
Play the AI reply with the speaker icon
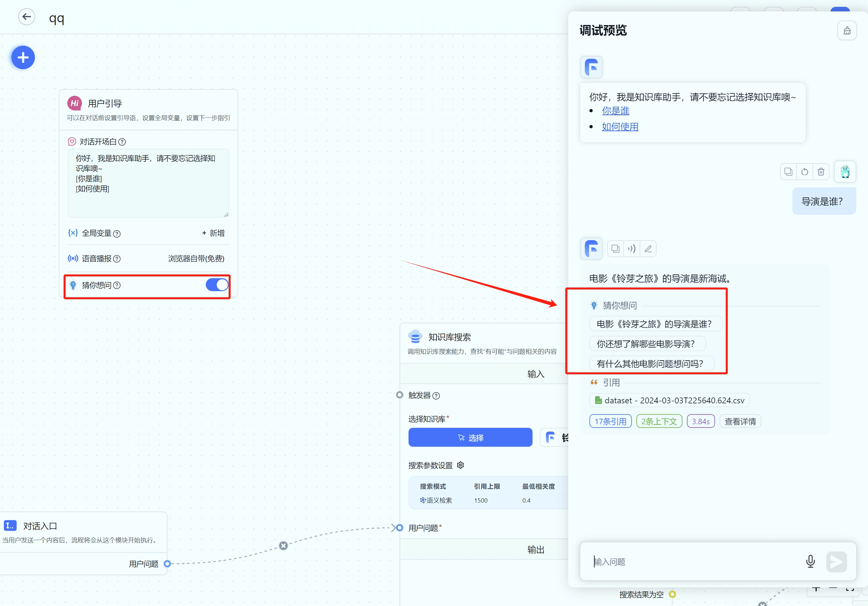click(x=632, y=249)
